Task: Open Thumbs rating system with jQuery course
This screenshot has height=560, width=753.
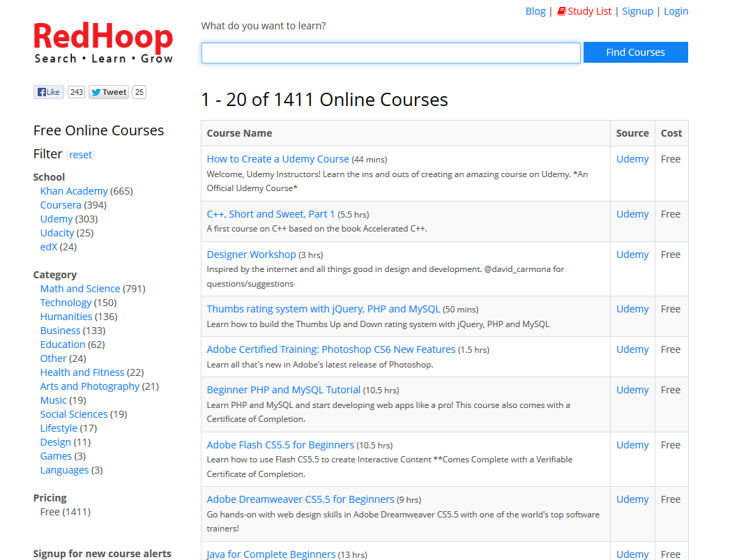Action: (x=324, y=309)
